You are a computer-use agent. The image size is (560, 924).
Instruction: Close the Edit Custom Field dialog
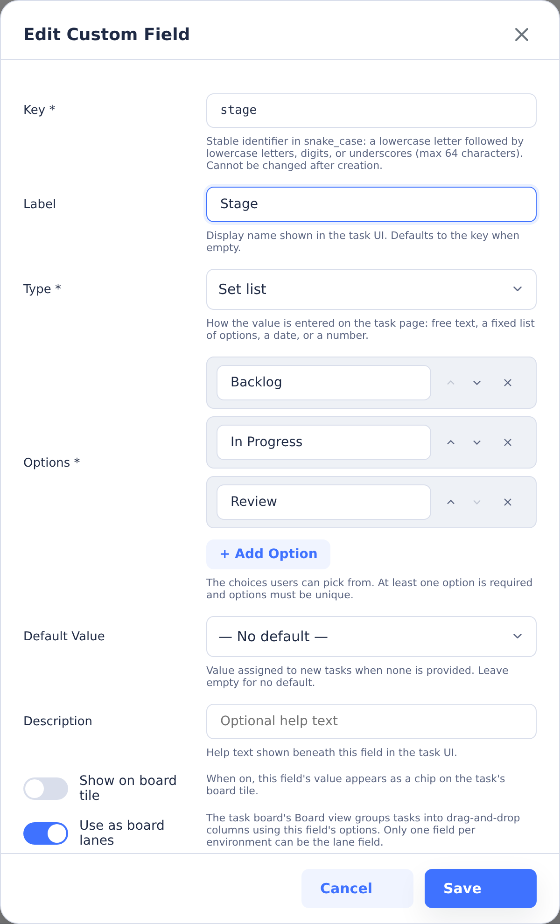pos(522,35)
